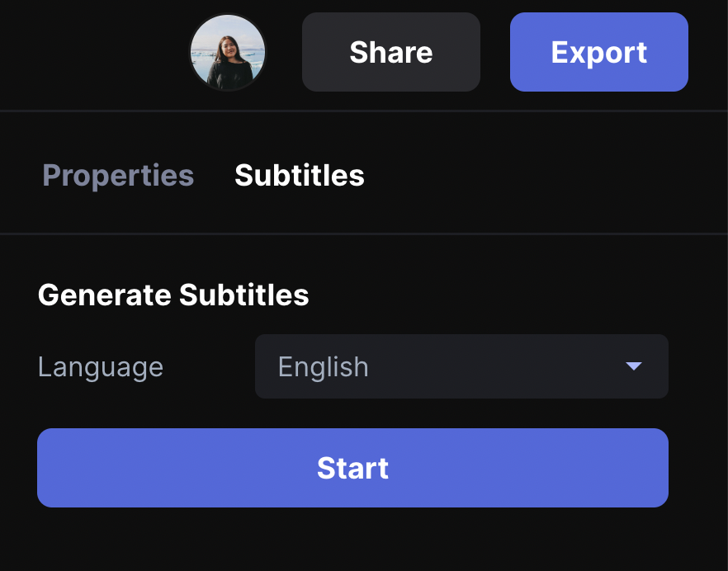This screenshot has height=571, width=728.
Task: Click the dropdown caret arrow icon
Action: click(634, 366)
